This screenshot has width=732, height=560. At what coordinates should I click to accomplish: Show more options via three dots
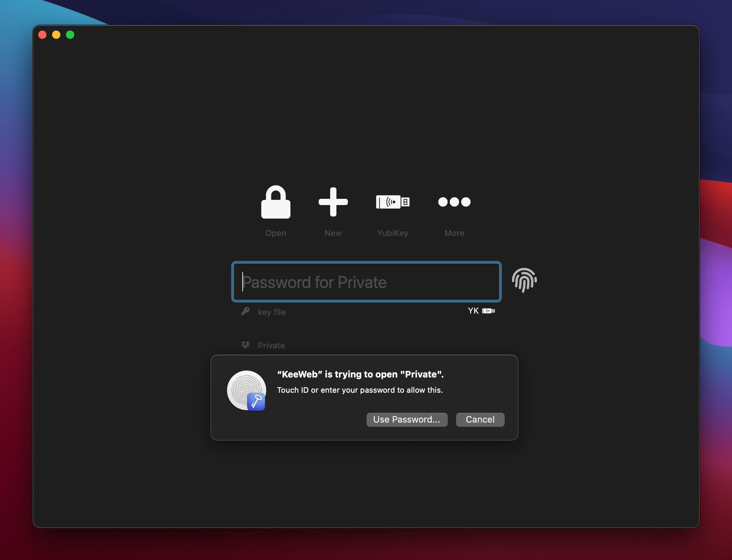(x=454, y=202)
